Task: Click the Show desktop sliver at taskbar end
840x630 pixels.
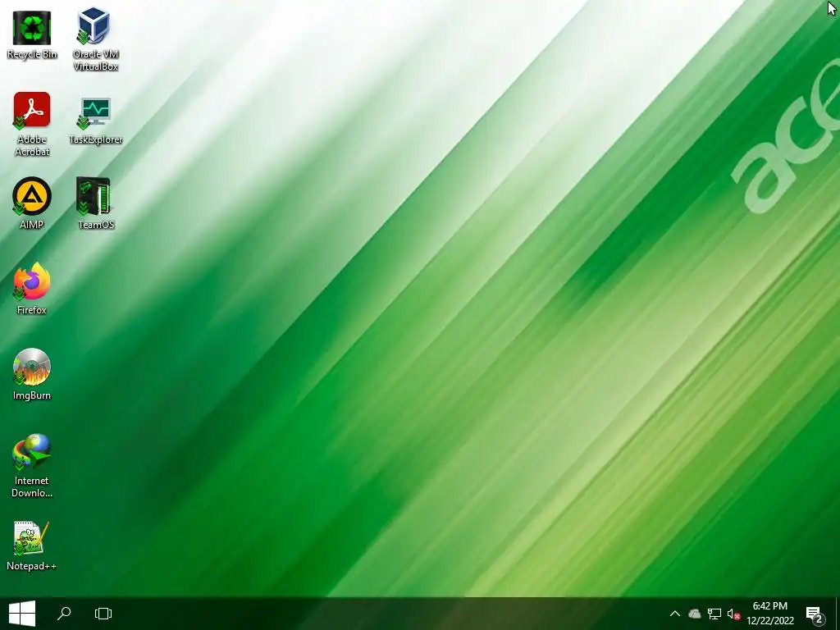Action: pyautogui.click(x=837, y=614)
